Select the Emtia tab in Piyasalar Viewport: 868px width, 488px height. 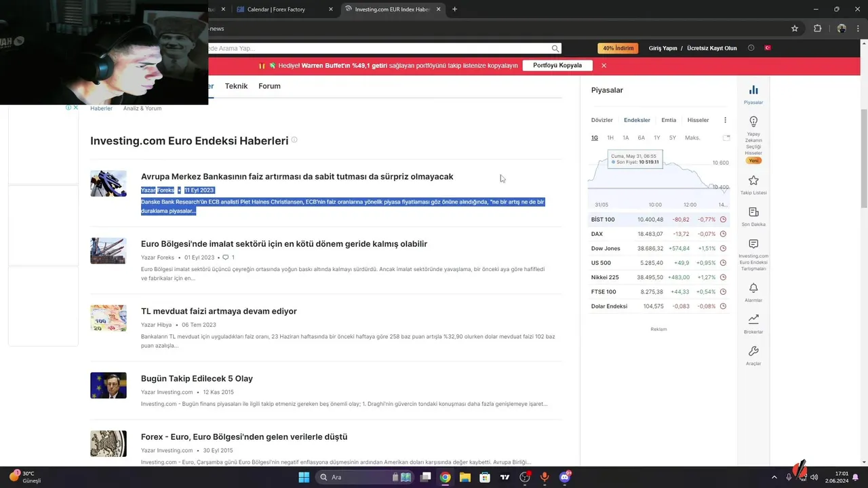pyautogui.click(x=669, y=120)
